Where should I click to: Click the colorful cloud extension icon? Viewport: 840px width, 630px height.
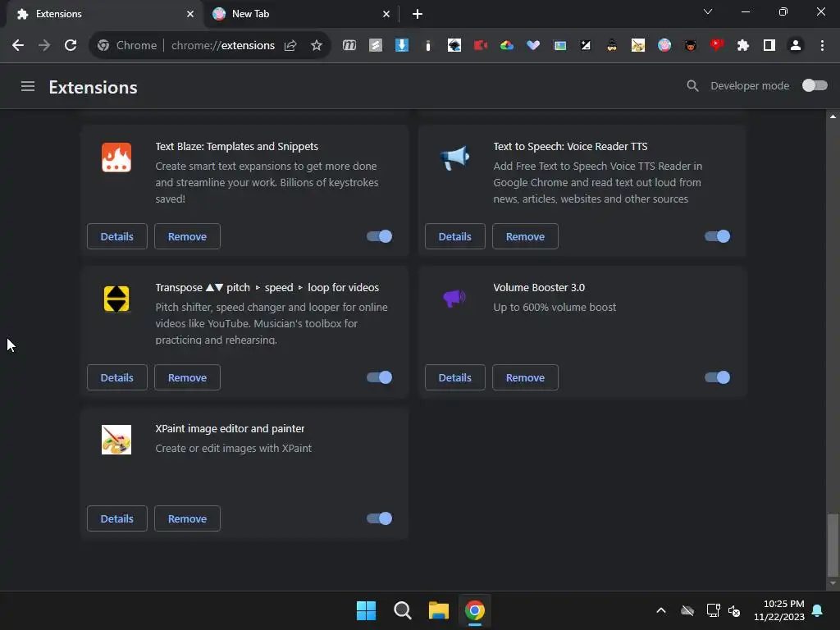[x=506, y=46]
